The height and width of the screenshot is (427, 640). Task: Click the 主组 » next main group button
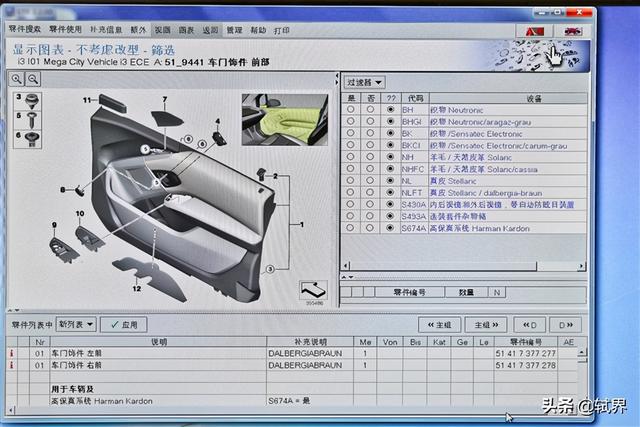pos(486,325)
